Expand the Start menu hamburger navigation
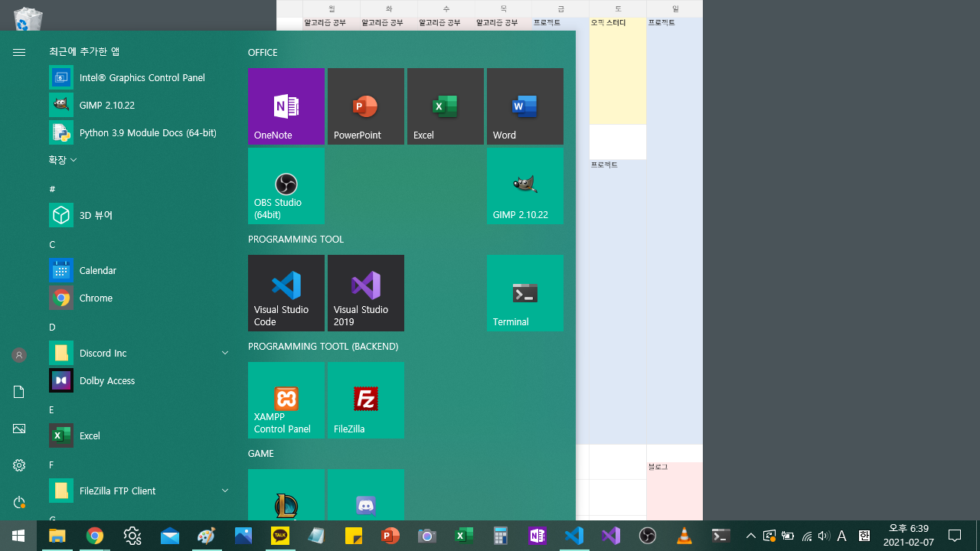 click(x=19, y=52)
